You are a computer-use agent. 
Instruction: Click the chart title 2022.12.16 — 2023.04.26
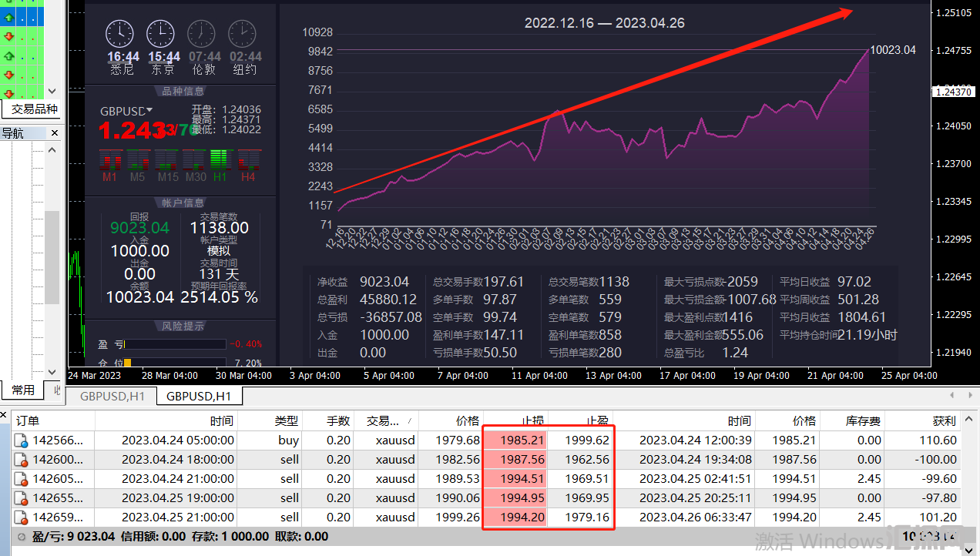point(605,23)
